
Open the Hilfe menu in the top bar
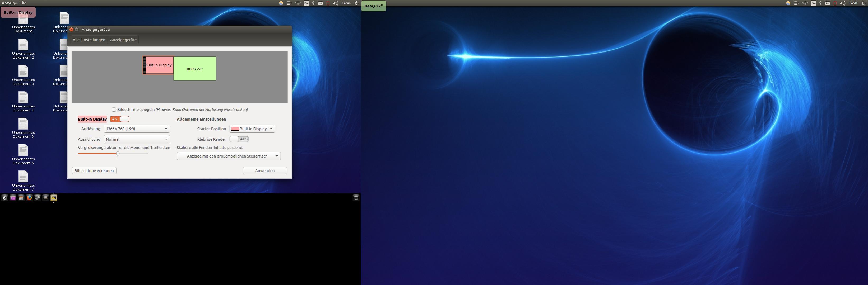(x=22, y=3)
